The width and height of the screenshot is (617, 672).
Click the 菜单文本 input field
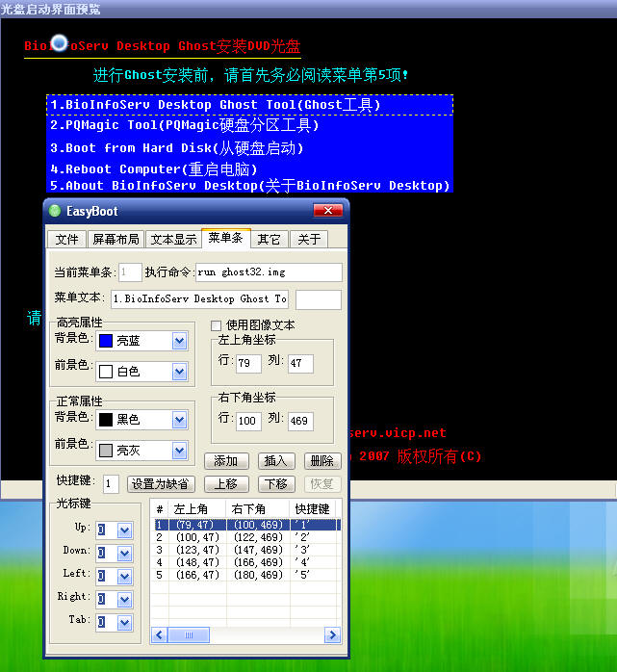coord(199,299)
